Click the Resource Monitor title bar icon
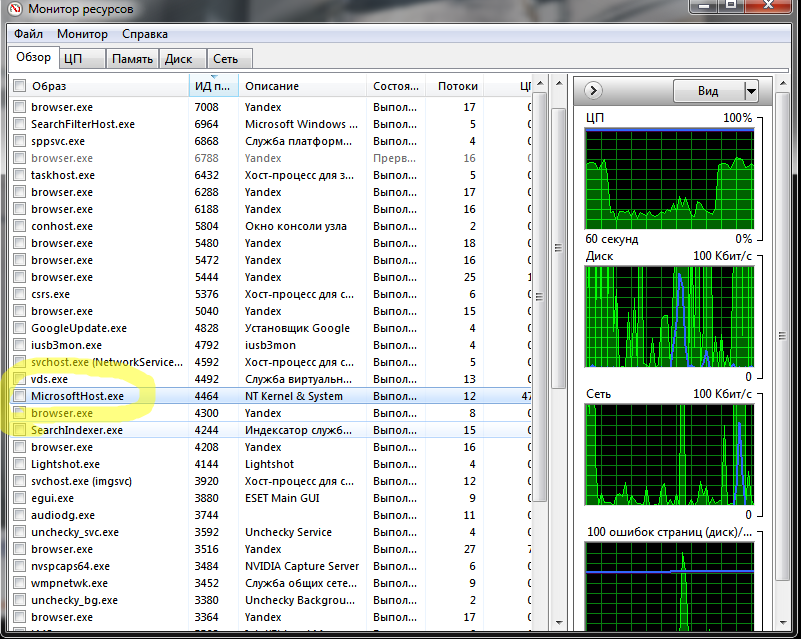The image size is (801, 639). [x=17, y=10]
